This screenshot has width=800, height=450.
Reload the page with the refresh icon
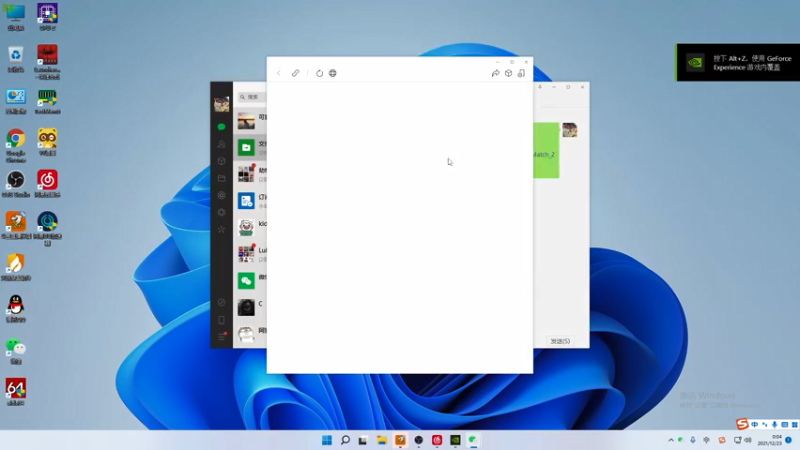click(x=319, y=73)
